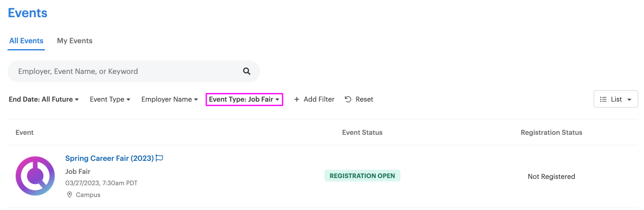Open the Event Type filter dropdown
Screen dimensions: 644x210
click(110, 100)
